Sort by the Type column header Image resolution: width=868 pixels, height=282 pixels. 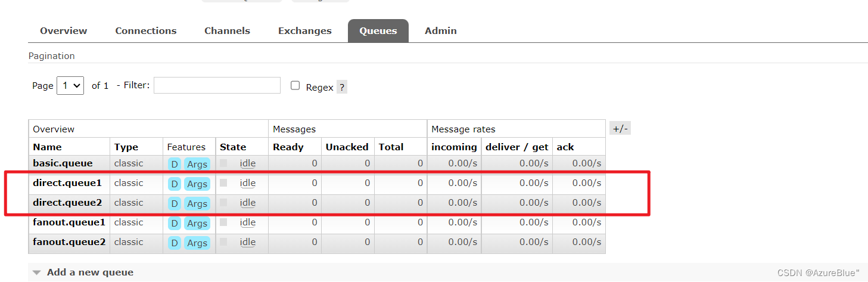126,147
